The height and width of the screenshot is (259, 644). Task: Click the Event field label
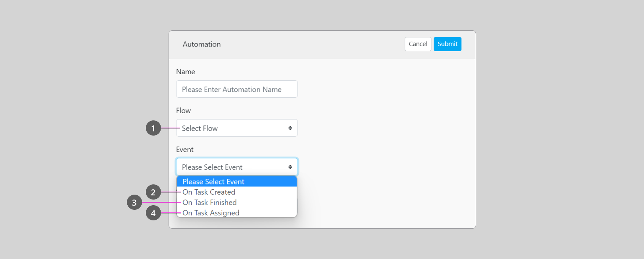(185, 150)
